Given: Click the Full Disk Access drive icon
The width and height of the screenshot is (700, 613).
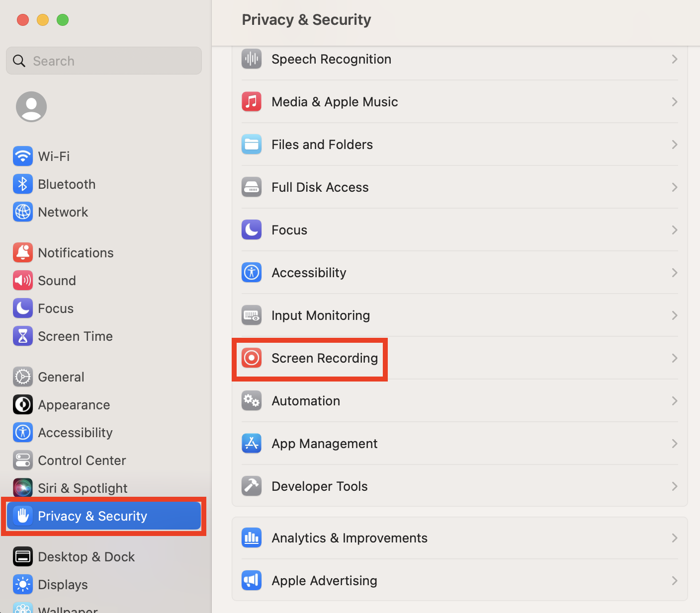Looking at the screenshot, I should (x=252, y=187).
